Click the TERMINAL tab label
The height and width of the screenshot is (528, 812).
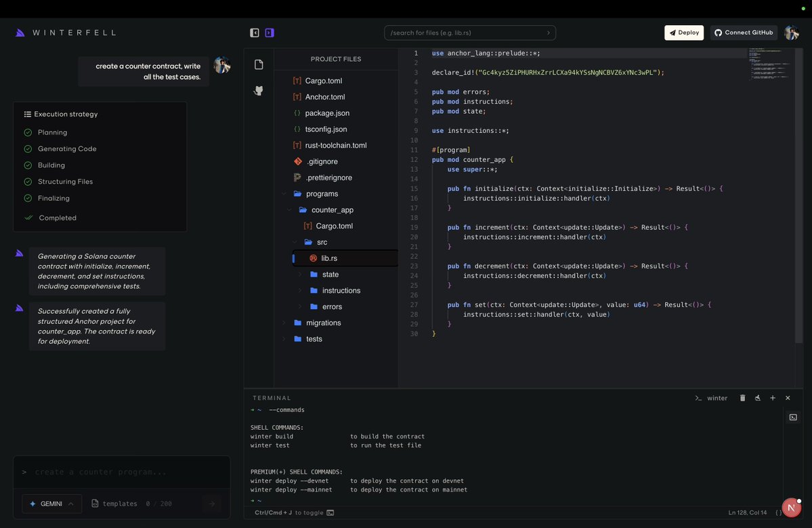coord(272,398)
